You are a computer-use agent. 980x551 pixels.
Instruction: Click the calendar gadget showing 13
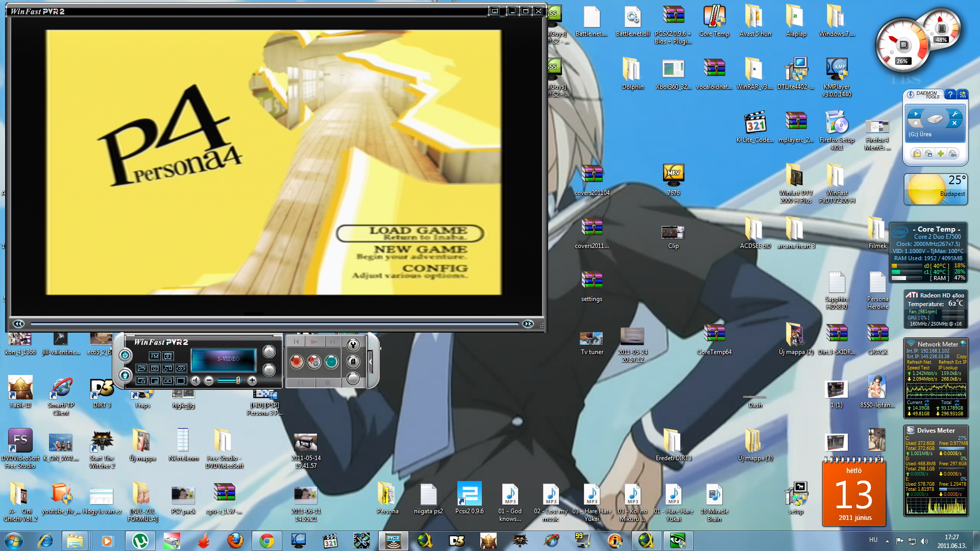(x=854, y=492)
